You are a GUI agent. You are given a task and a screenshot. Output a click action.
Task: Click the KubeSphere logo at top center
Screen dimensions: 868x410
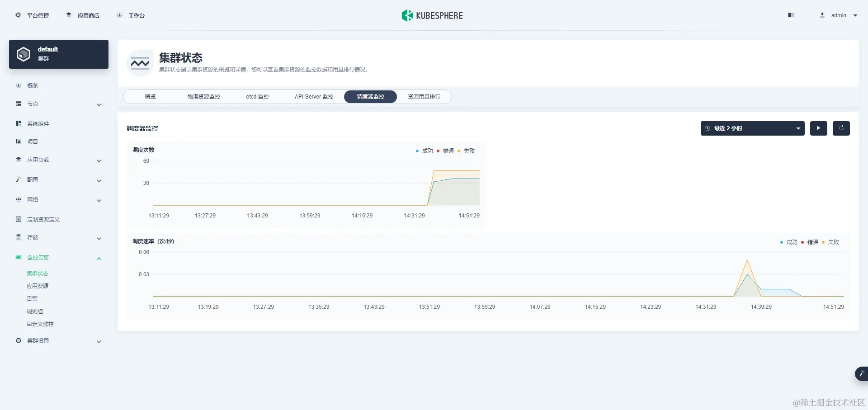tap(432, 15)
